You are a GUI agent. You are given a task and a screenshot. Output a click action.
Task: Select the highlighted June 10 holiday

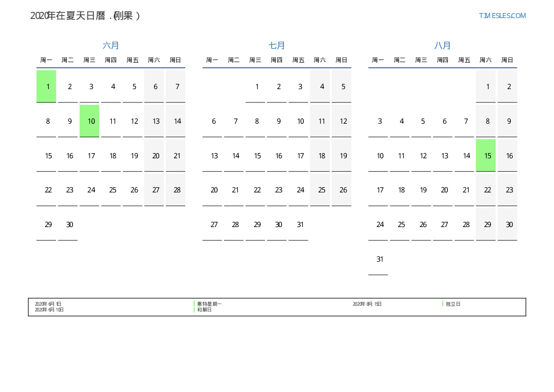tap(90, 121)
